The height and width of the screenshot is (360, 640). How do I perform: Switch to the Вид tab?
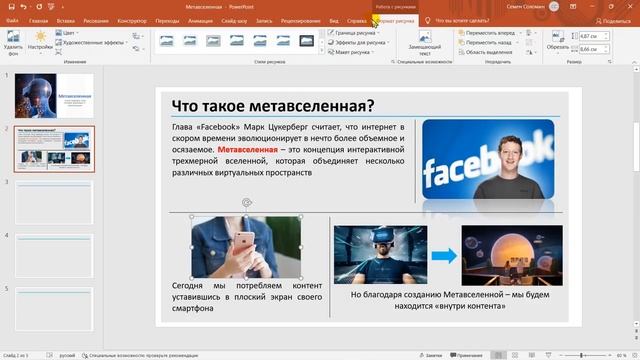[x=333, y=20]
